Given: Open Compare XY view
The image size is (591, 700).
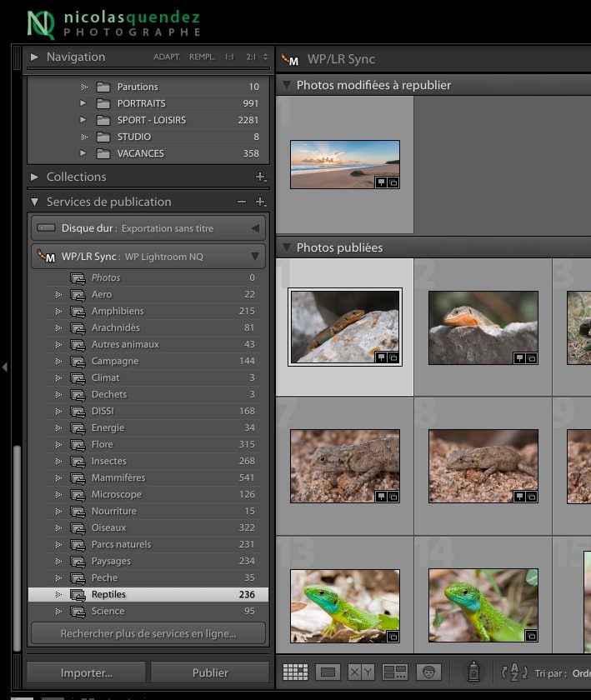Looking at the screenshot, I should [x=361, y=672].
